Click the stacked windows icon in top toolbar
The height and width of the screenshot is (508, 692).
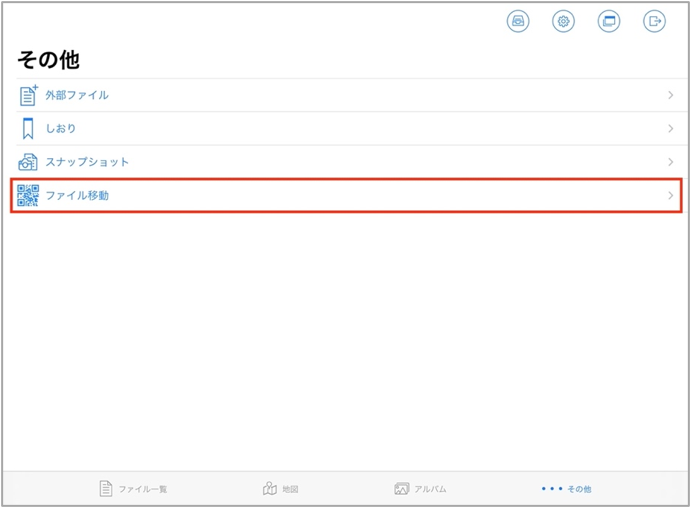(609, 21)
